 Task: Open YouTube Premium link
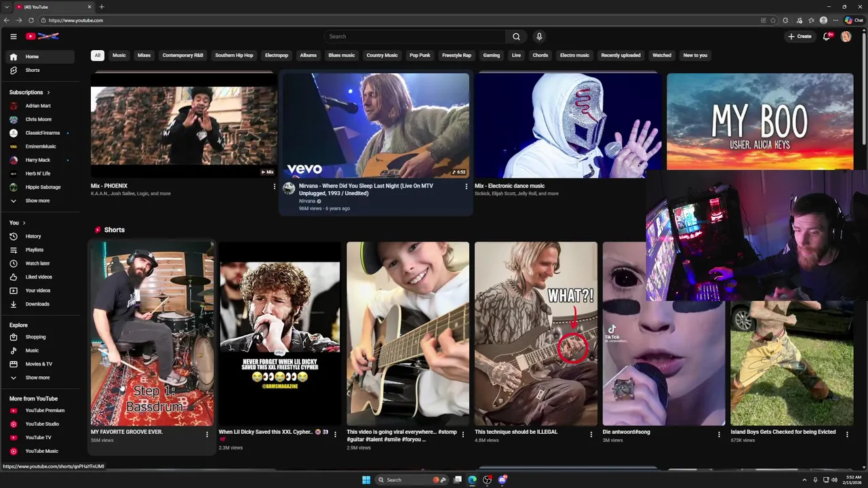tap(39, 411)
